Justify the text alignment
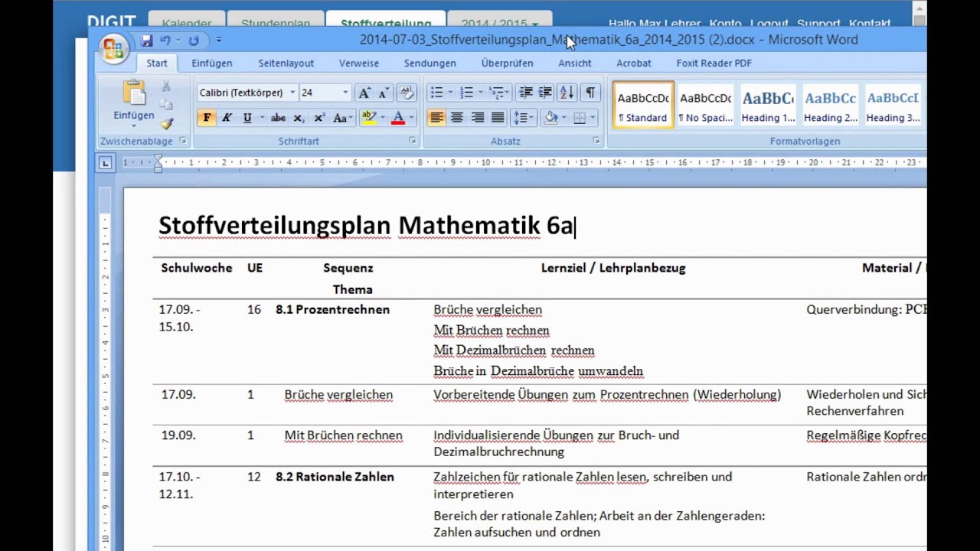 click(497, 118)
